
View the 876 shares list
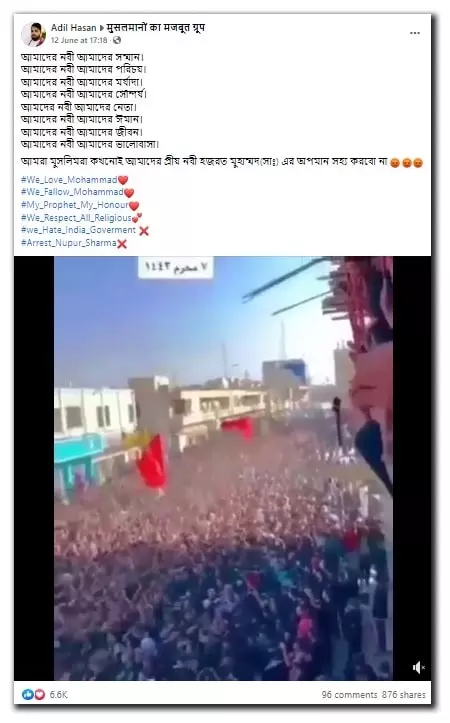[403, 695]
